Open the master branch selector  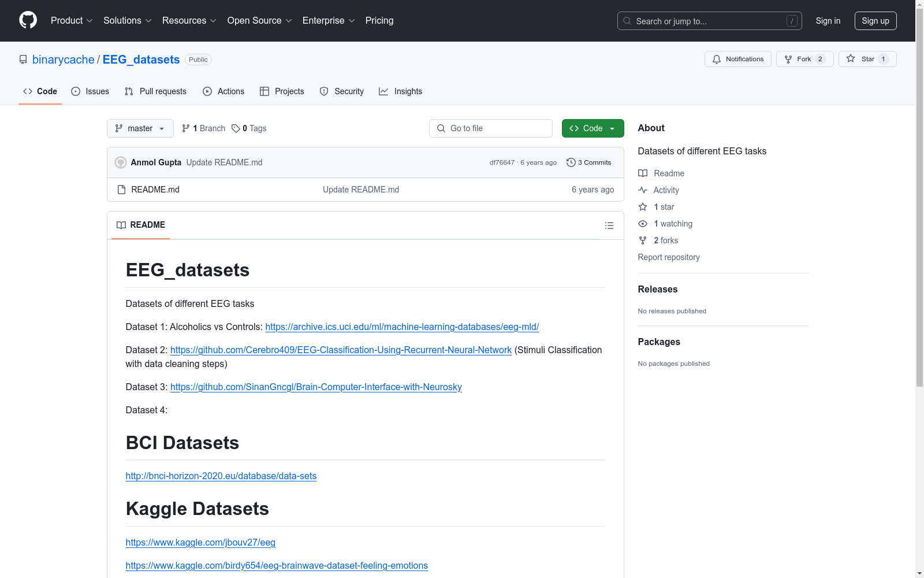click(140, 128)
